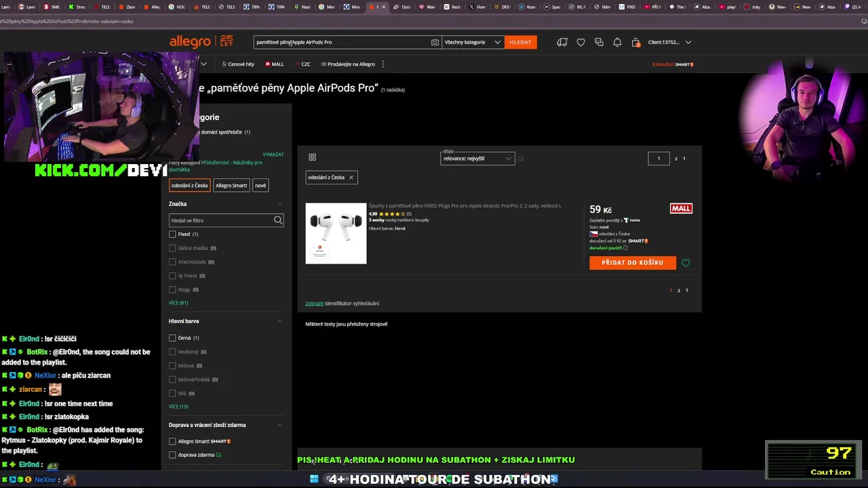This screenshot has height=488, width=868.
Task: Click the browser address bar URL
Action: pyautogui.click(x=66, y=21)
